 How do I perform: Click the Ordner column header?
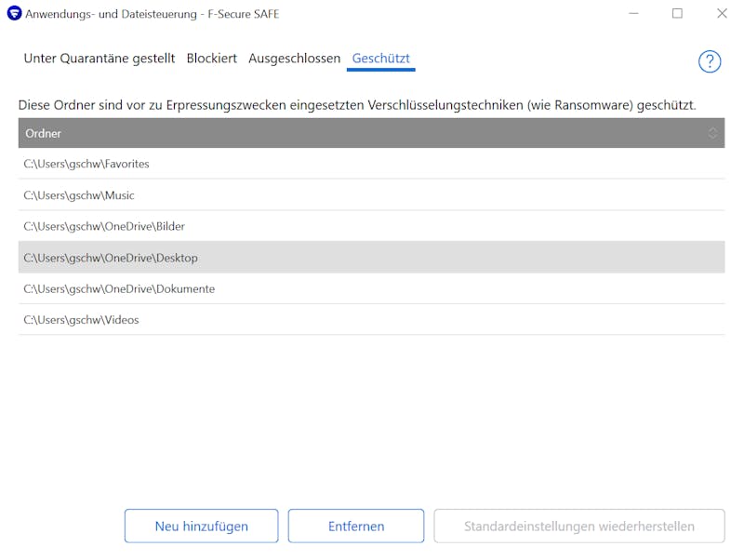coord(44,133)
